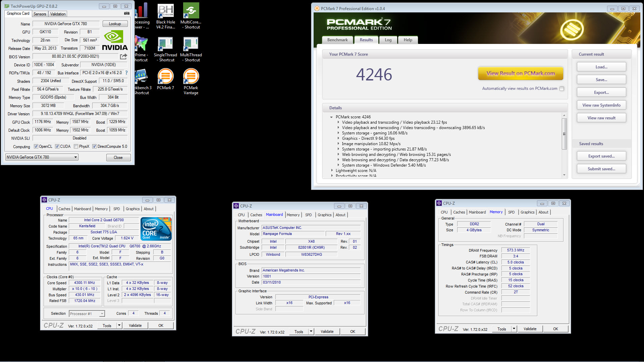Click View Result on PCMark.com button

pyautogui.click(x=521, y=73)
